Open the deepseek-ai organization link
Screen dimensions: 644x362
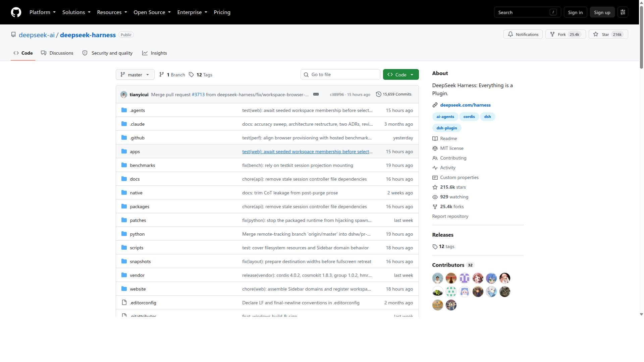pyautogui.click(x=37, y=35)
